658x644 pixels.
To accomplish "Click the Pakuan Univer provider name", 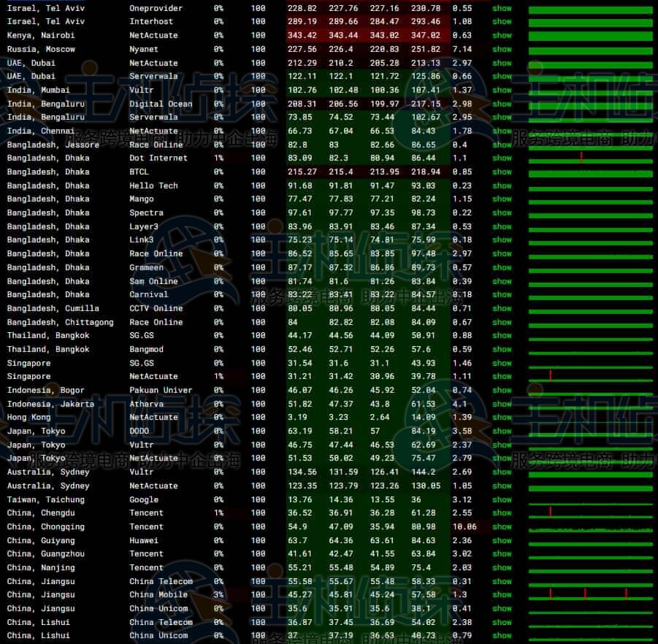I will (158, 390).
